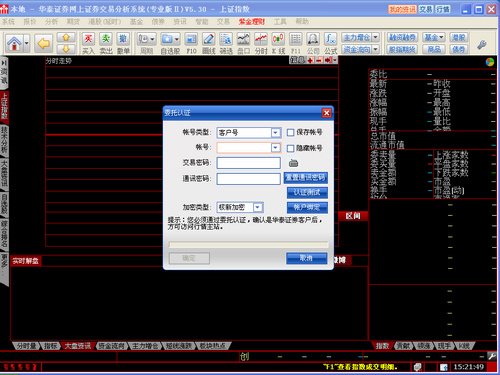Click the message icon in status bar
This screenshot has height=375, width=500.
pos(418,367)
